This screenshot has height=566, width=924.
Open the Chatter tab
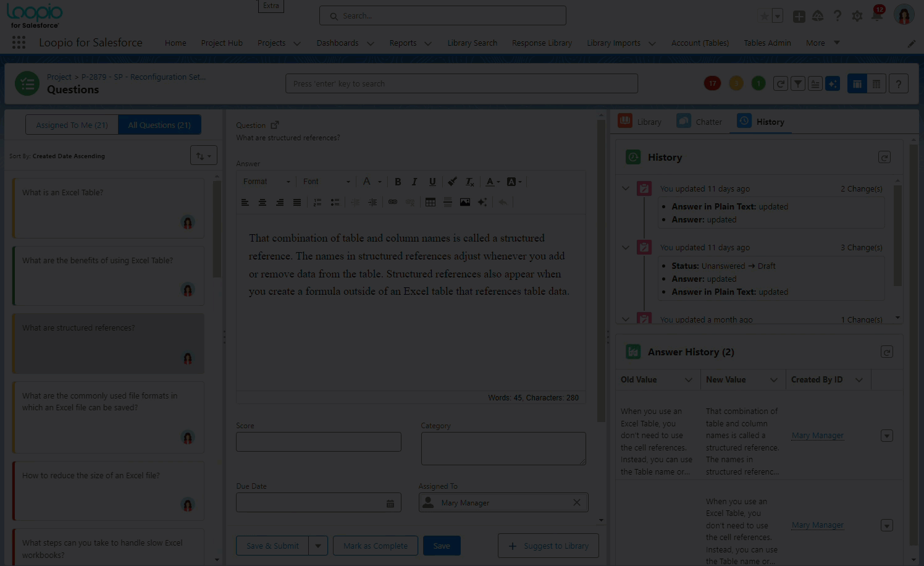pos(700,122)
